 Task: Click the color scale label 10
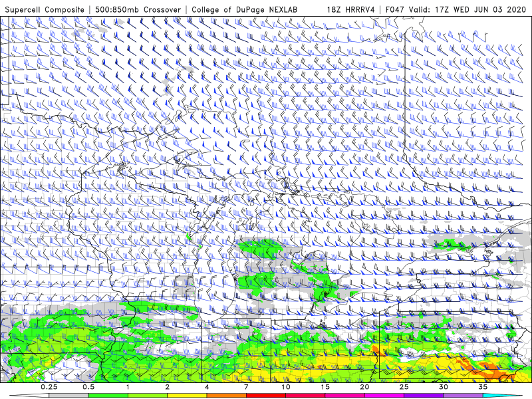click(286, 387)
